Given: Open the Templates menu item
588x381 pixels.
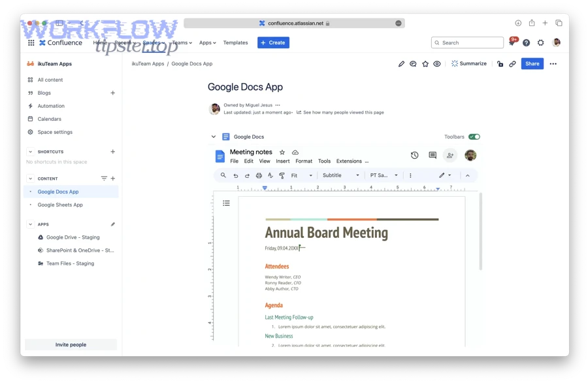Looking at the screenshot, I should (x=235, y=42).
